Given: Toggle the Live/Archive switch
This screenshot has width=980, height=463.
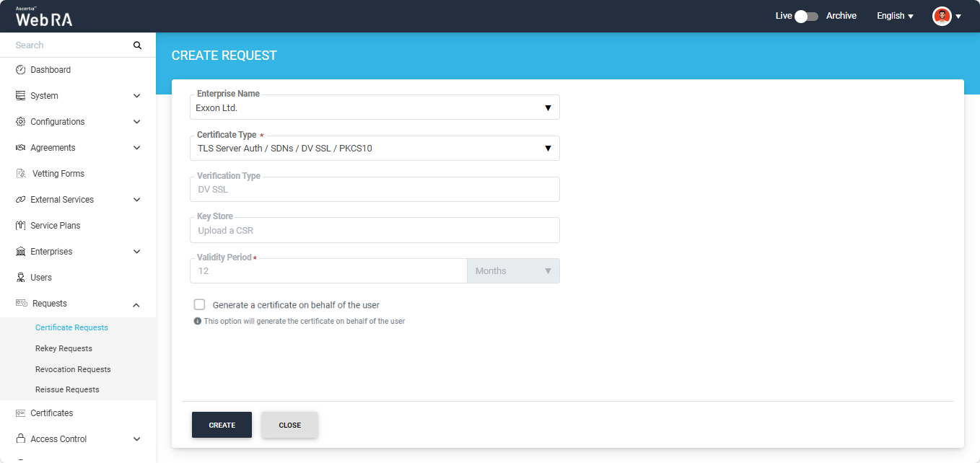Looking at the screenshot, I should pos(805,16).
